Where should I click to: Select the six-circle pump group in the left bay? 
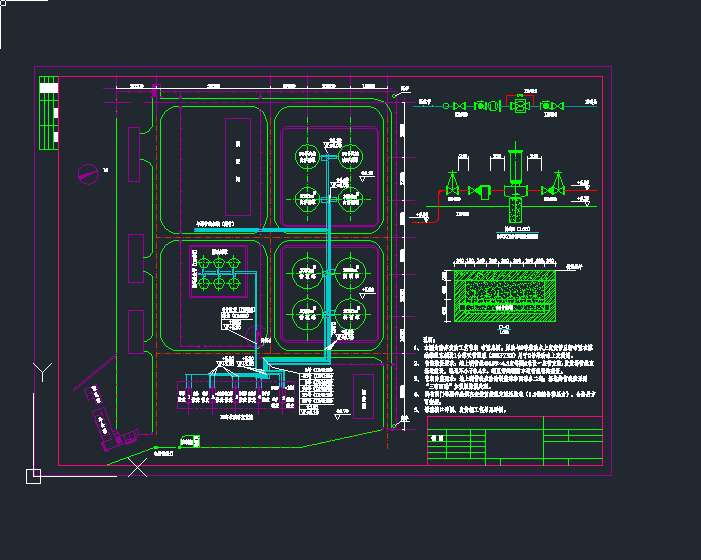click(216, 271)
